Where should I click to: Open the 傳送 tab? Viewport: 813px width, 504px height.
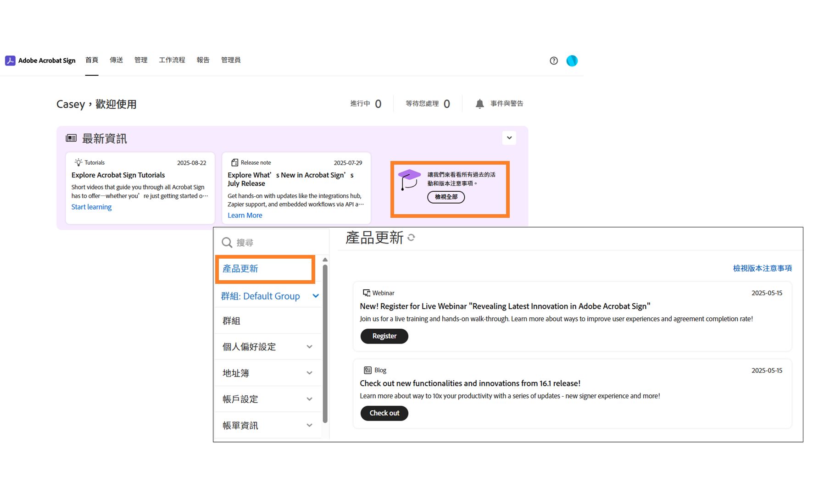[117, 60]
